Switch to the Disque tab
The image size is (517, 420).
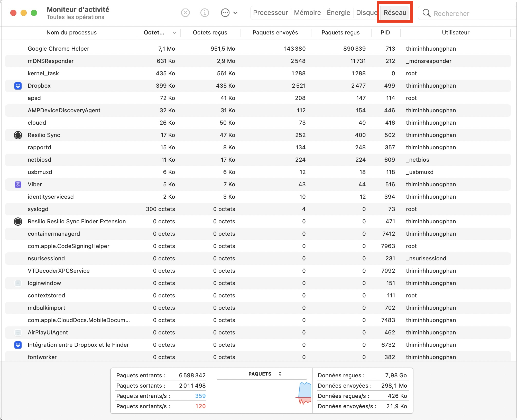click(x=366, y=13)
